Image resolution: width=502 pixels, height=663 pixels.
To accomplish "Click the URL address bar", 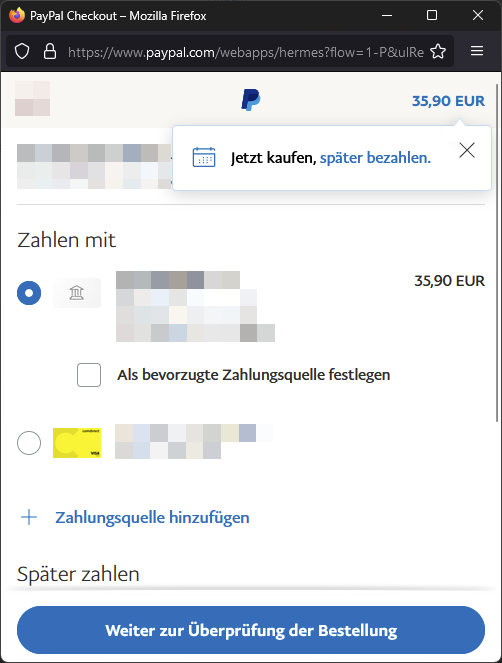I will coord(245,52).
